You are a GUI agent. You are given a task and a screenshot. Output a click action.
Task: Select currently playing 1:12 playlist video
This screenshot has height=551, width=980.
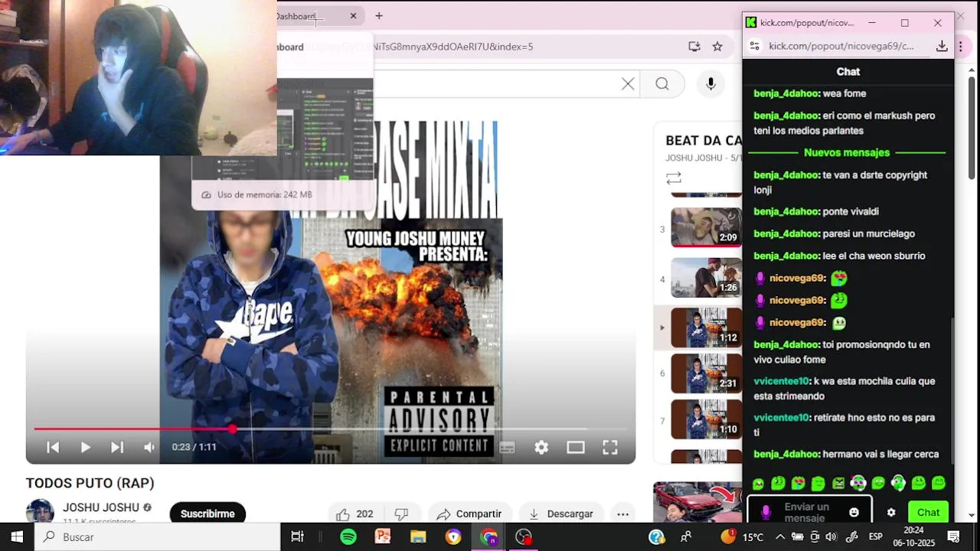pyautogui.click(x=706, y=328)
